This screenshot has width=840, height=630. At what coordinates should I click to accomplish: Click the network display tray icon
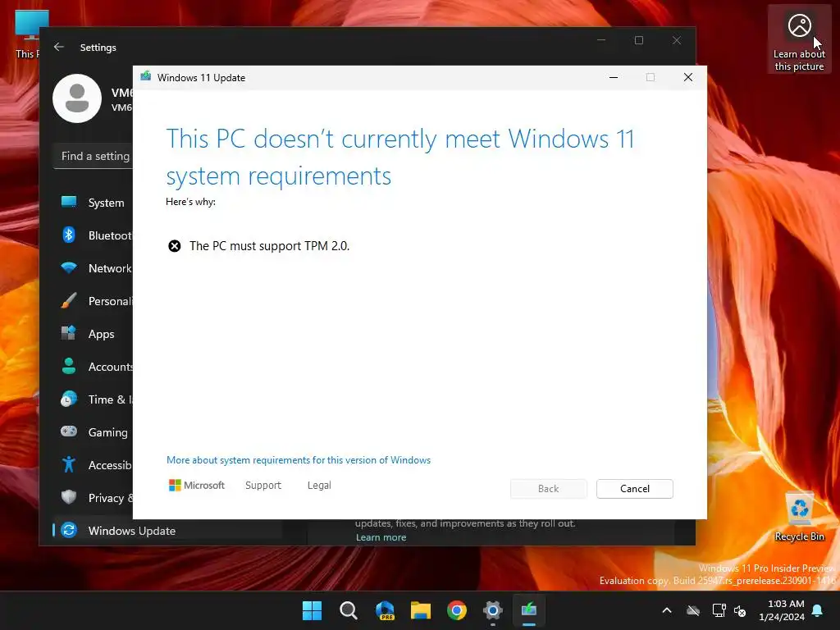719,610
